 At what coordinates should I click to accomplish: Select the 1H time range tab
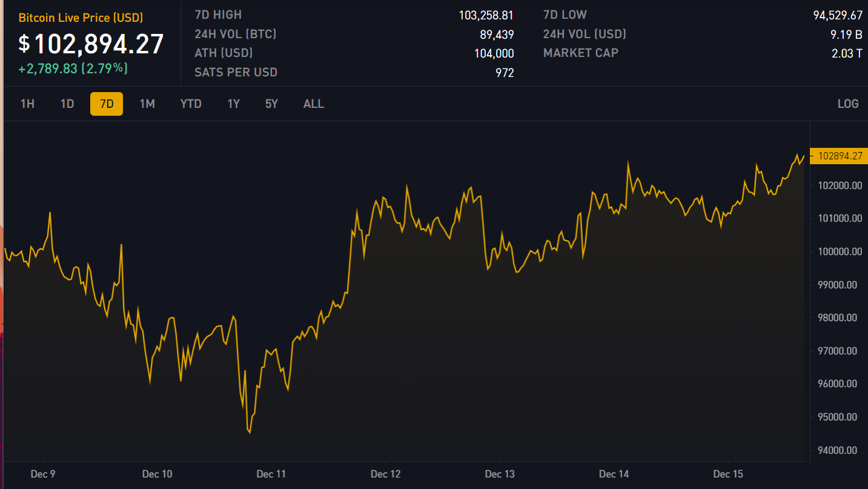tap(27, 104)
